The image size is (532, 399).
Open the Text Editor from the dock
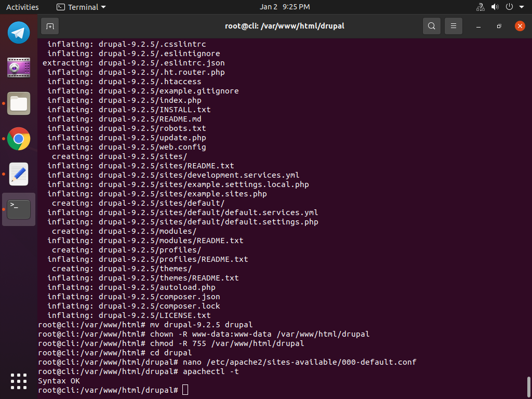(x=19, y=174)
